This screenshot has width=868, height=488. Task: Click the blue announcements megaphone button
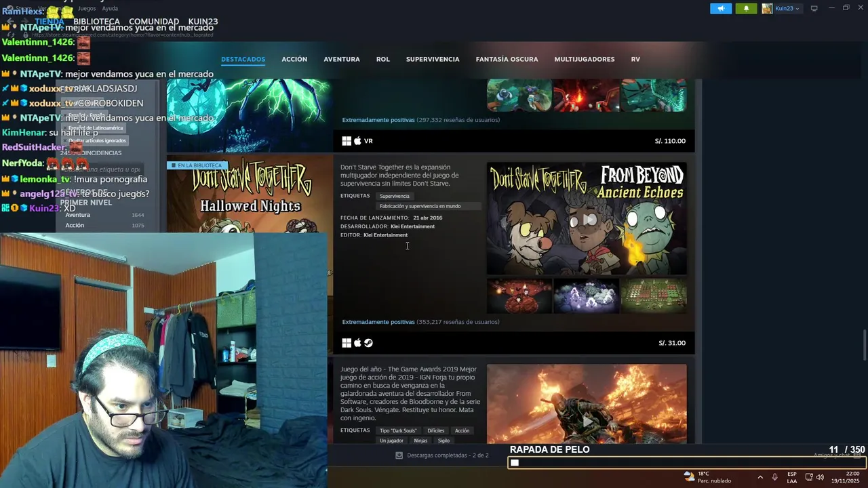point(721,8)
